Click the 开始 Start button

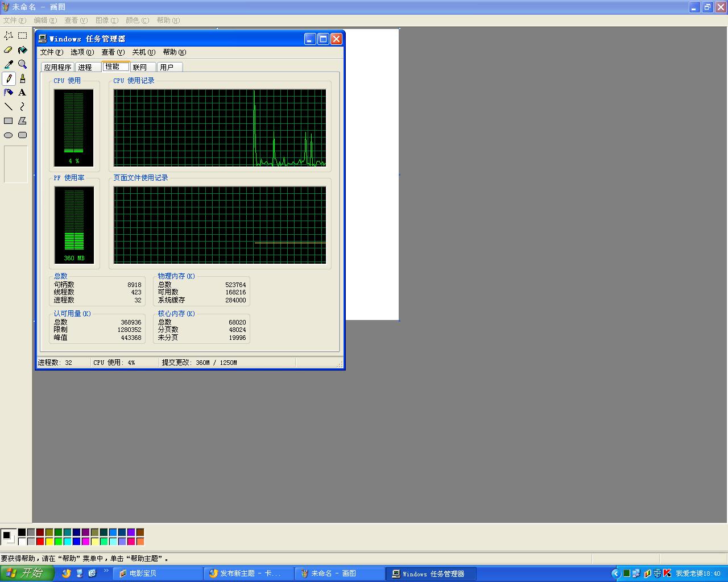tap(27, 573)
